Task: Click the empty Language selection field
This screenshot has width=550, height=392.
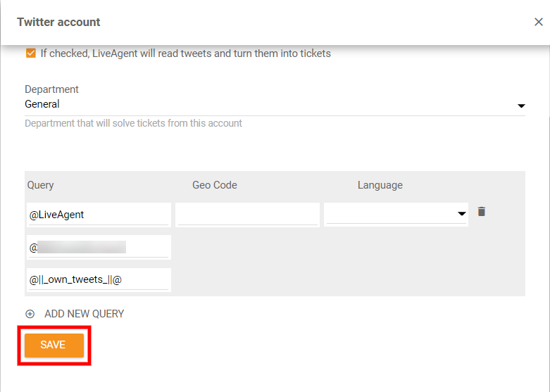Action: pyautogui.click(x=389, y=215)
